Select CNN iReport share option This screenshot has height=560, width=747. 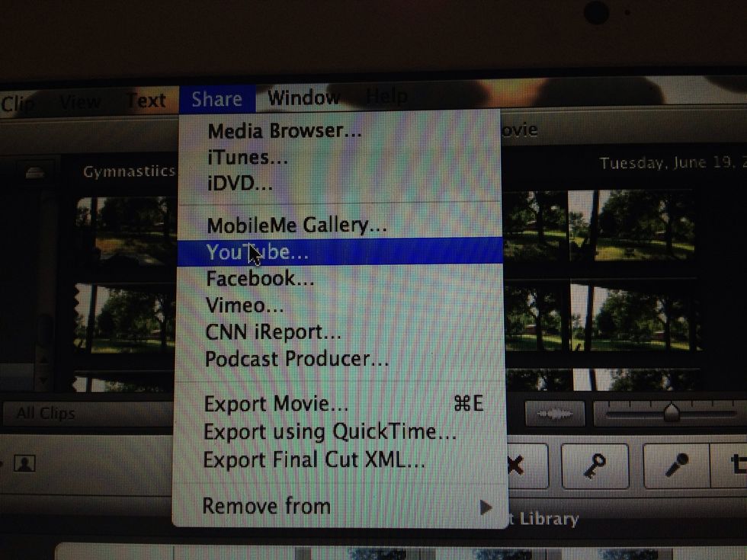pos(339,332)
